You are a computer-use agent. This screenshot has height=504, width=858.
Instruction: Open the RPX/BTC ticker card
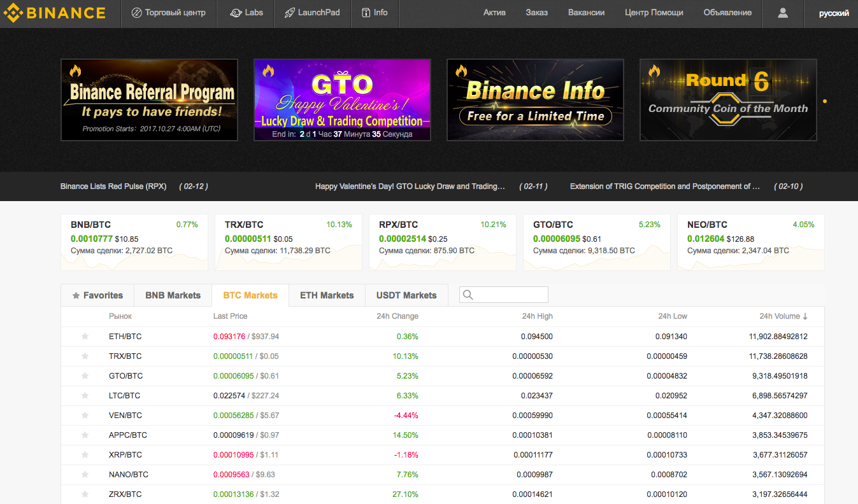click(x=442, y=242)
